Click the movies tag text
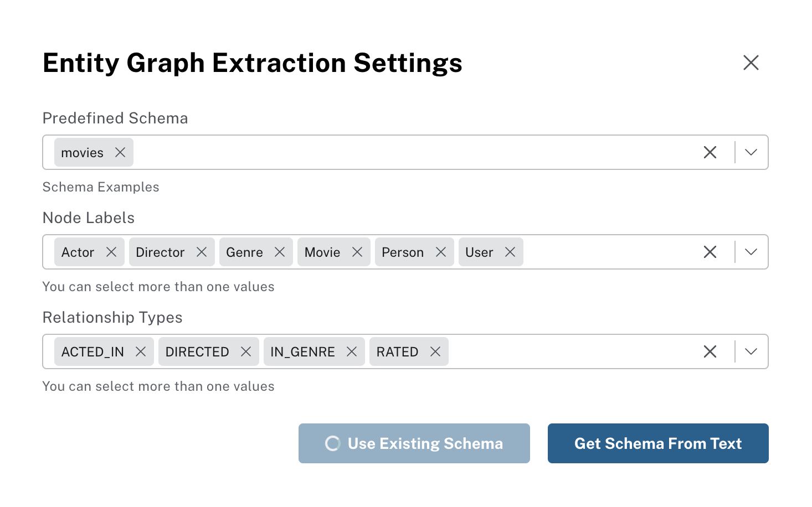 83,153
